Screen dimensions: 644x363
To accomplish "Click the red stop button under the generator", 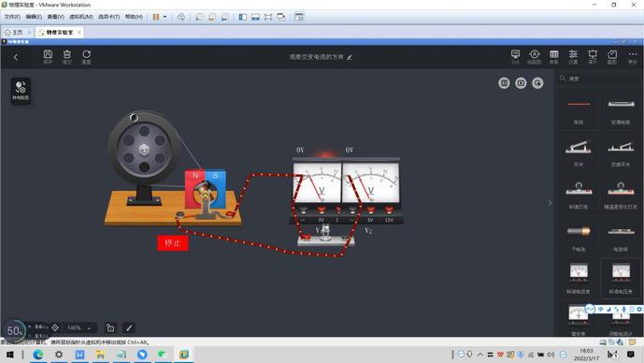I will 173,243.
